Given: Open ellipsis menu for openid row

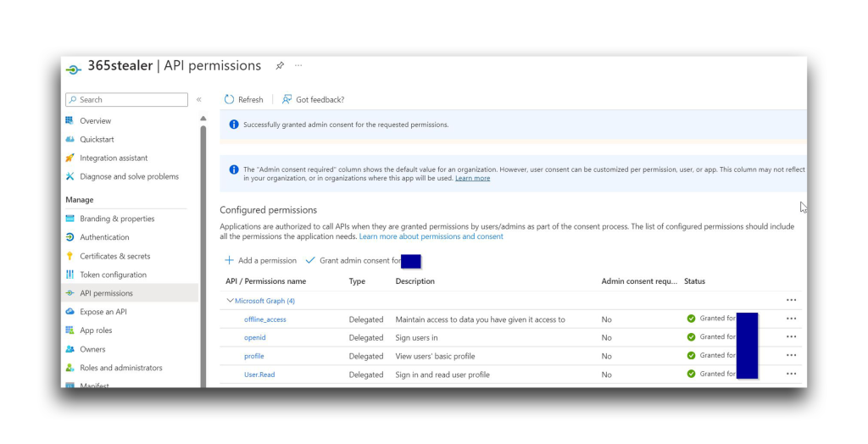Looking at the screenshot, I should pyautogui.click(x=791, y=336).
